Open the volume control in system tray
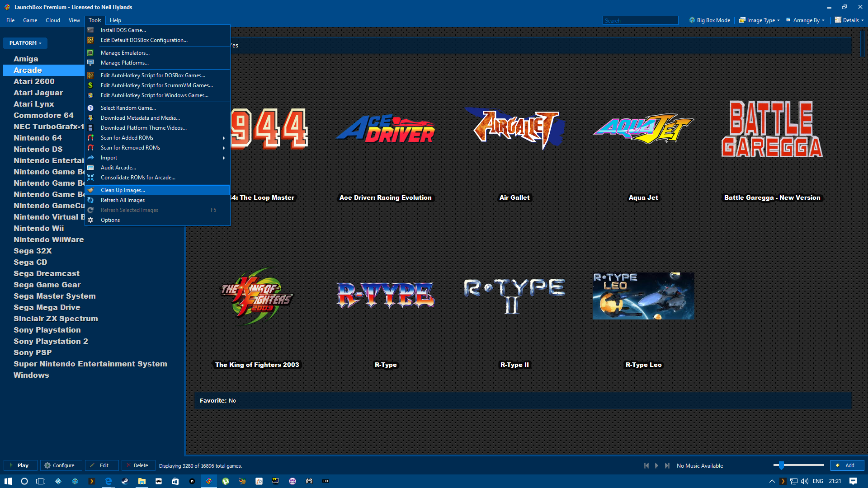 point(805,481)
